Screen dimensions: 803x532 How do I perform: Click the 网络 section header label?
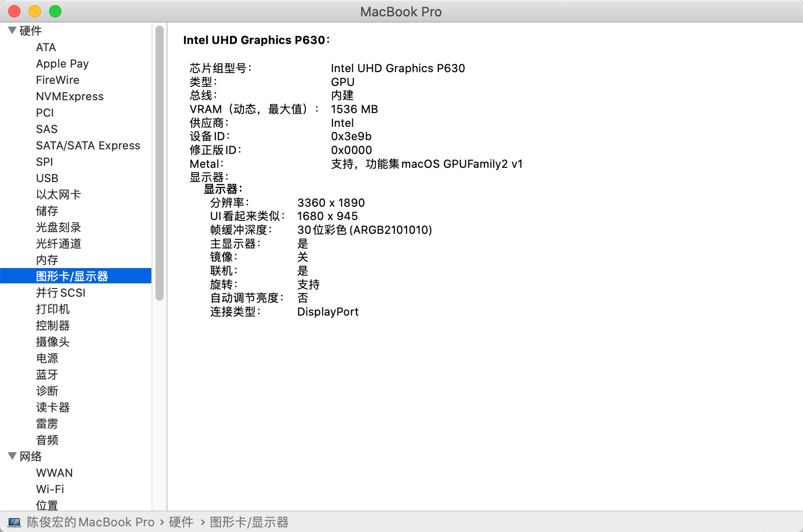31,457
